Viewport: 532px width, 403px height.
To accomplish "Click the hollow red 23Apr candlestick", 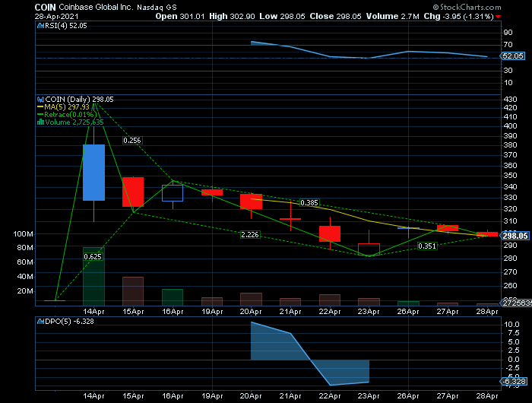I will point(369,249).
